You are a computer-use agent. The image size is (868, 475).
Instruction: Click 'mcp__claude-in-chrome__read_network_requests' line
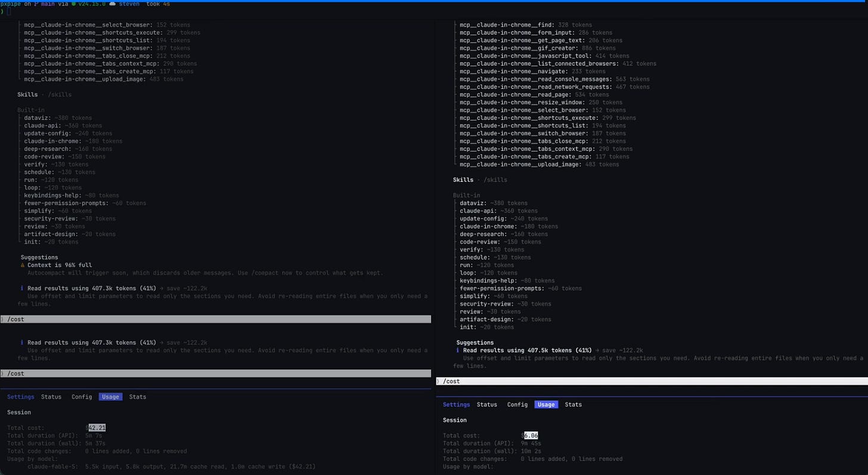(554, 87)
